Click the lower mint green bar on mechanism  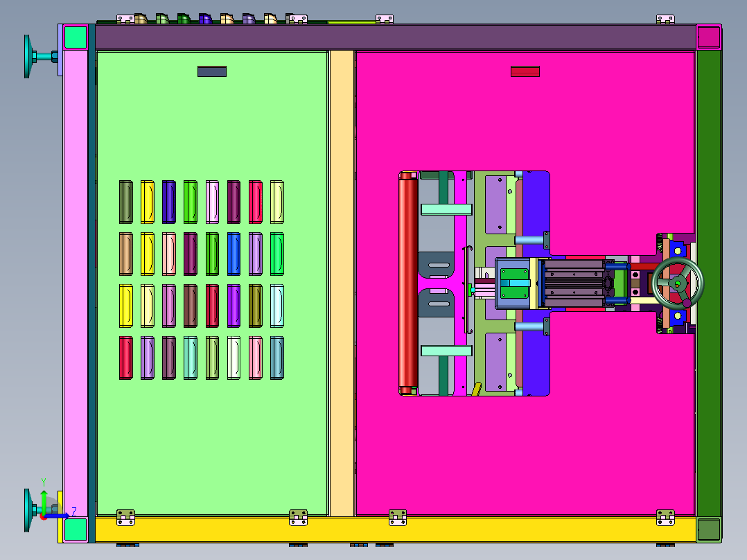pyautogui.click(x=446, y=351)
